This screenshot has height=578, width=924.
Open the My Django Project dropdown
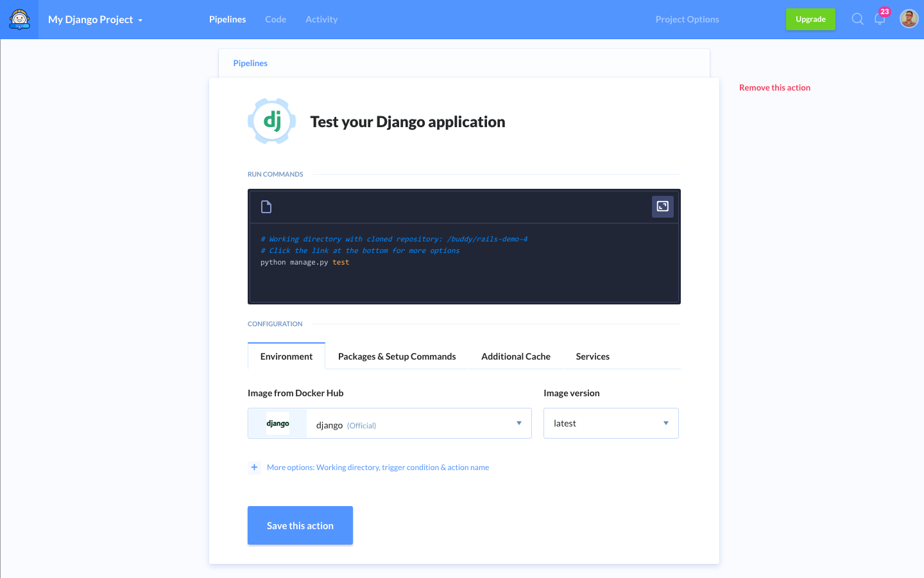95,19
